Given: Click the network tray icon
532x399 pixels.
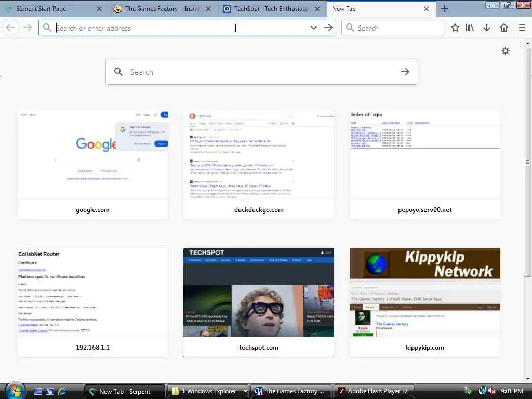Looking at the screenshot, I should pos(482,391).
